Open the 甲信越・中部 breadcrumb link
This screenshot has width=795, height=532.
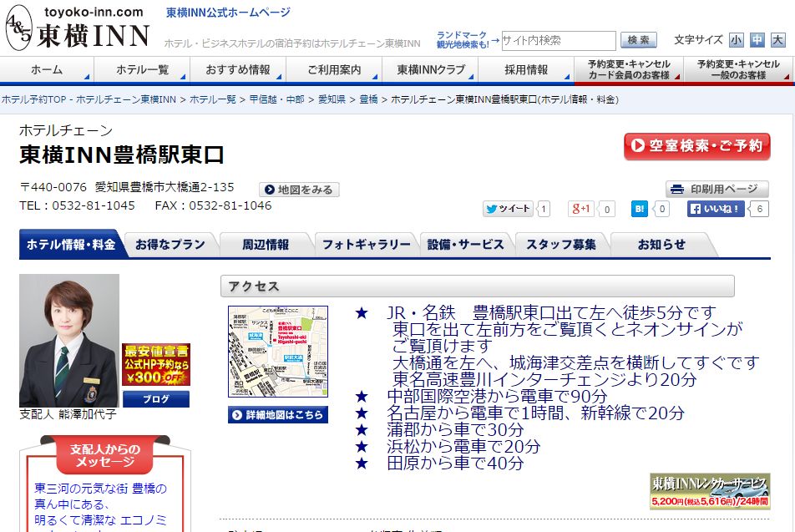[277, 99]
